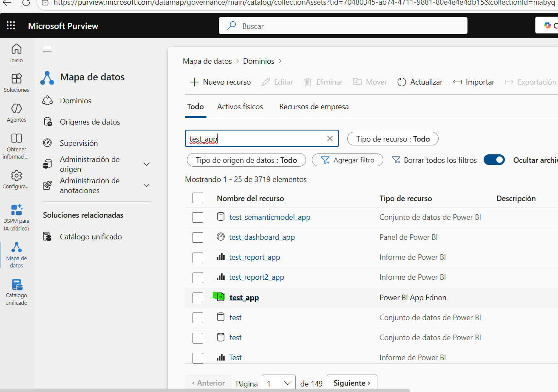Click the test_report_app report icon
The image size is (558, 392).
221,257
